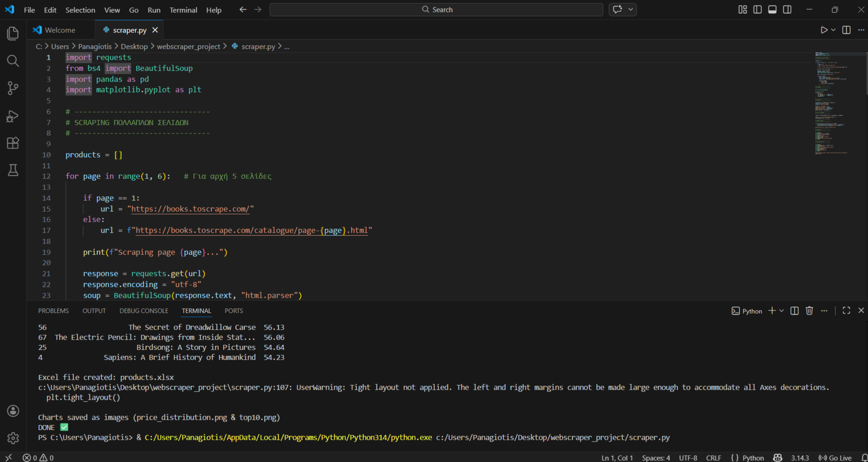Open Customize Layout control
This screenshot has height=462, width=868.
pos(743,10)
